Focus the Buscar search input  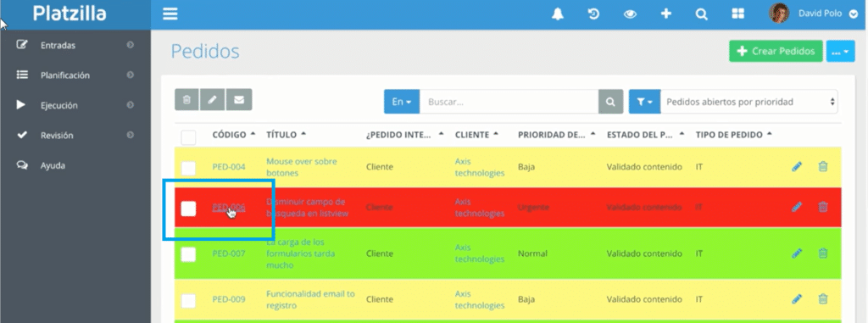509,102
